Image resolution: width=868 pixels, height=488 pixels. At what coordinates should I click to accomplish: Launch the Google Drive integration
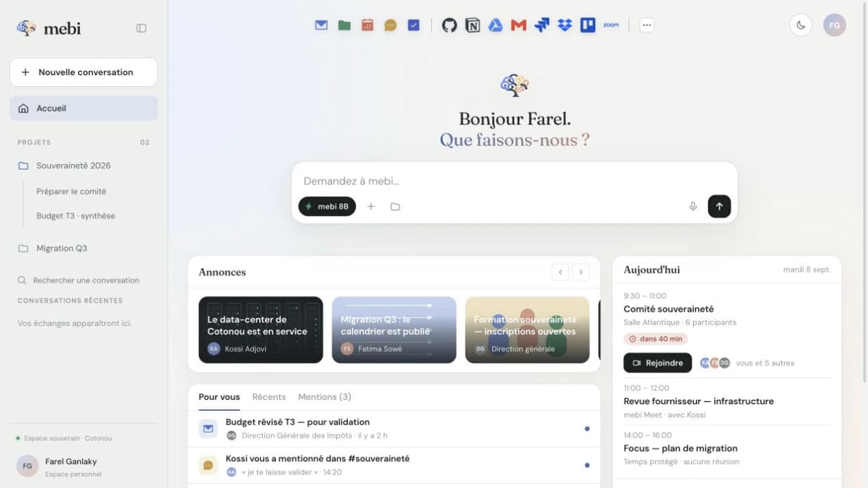coord(496,25)
